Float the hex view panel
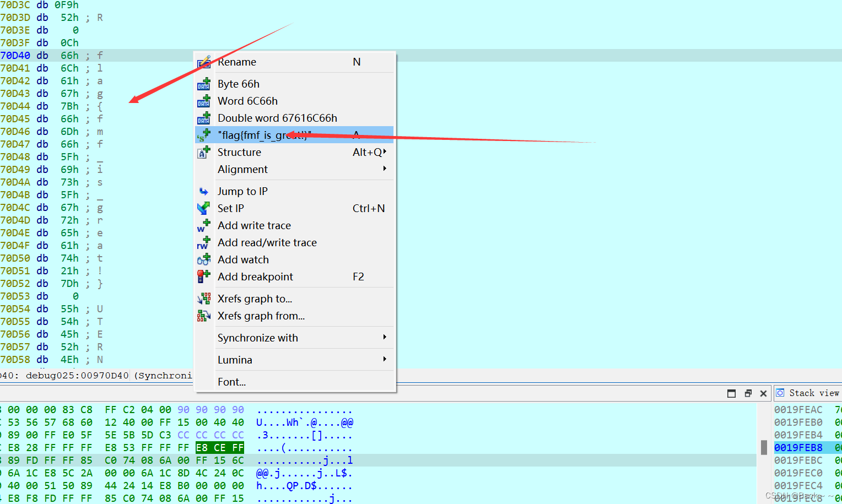 pos(748,393)
